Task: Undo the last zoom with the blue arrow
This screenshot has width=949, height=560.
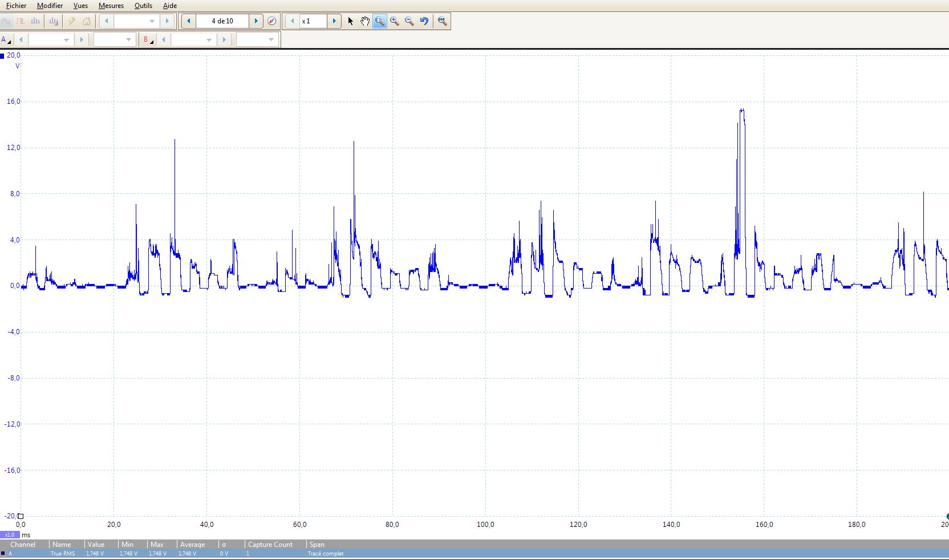Action: (424, 21)
